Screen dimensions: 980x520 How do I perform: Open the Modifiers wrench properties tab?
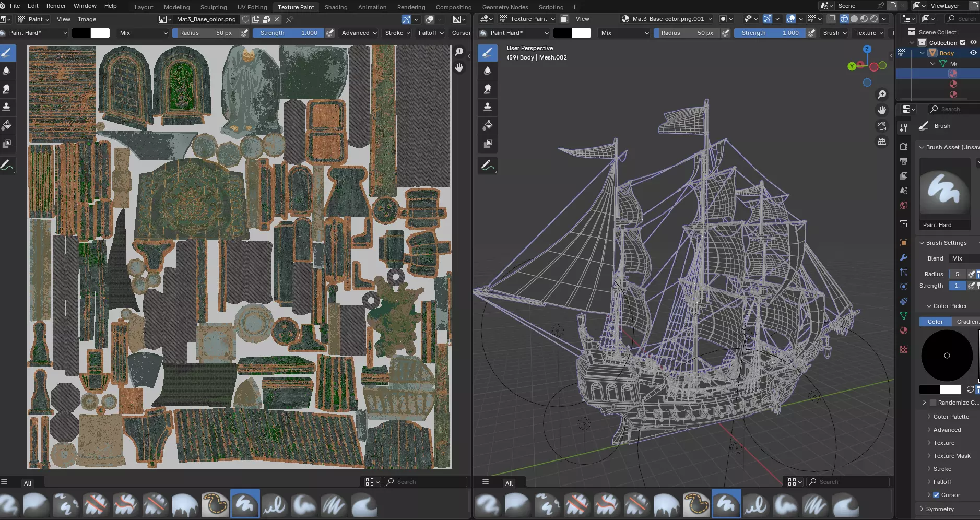click(x=904, y=257)
